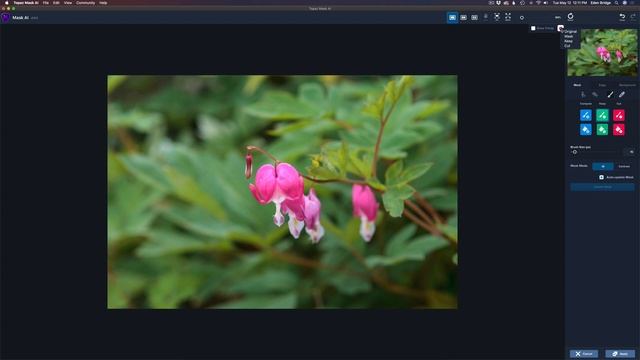Viewport: 640px width, 360px height.
Task: Click the Apply button
Action: (x=620, y=354)
